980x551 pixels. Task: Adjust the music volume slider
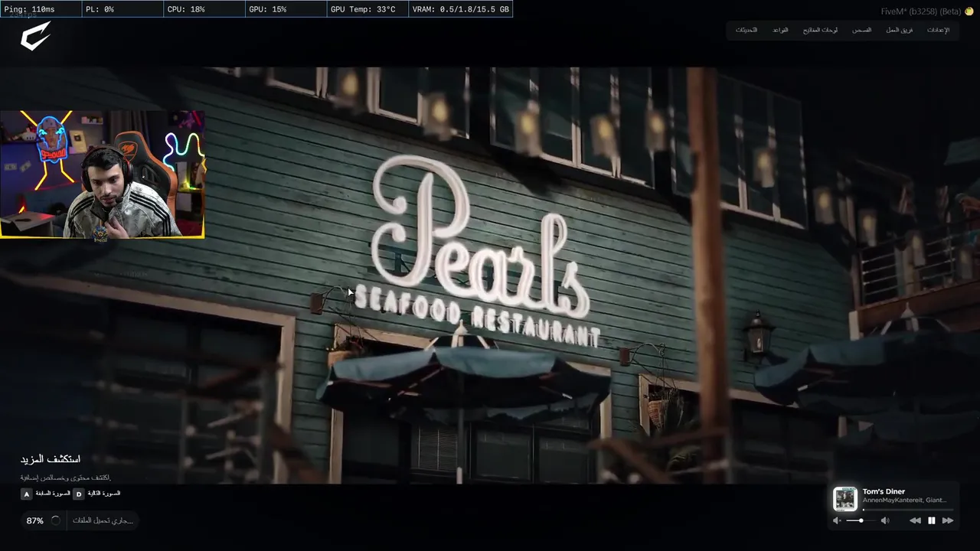(861, 520)
